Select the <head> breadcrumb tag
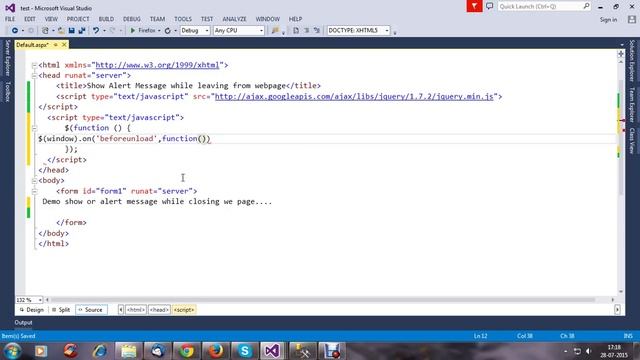 [159, 310]
